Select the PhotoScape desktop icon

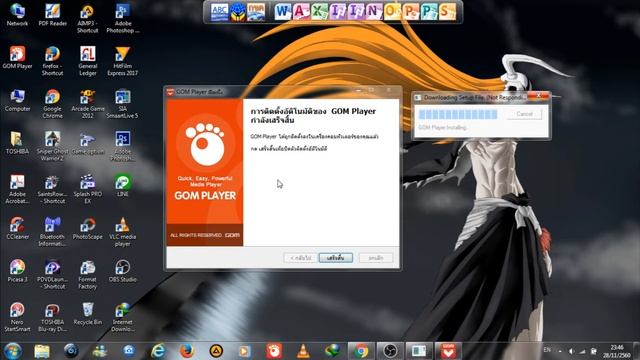tap(87, 228)
